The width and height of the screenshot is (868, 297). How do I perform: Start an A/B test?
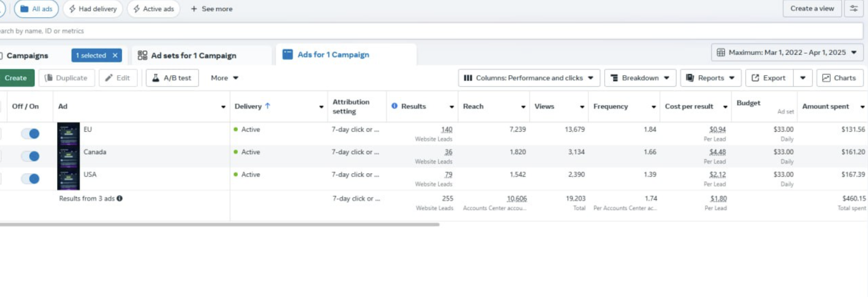coord(172,78)
